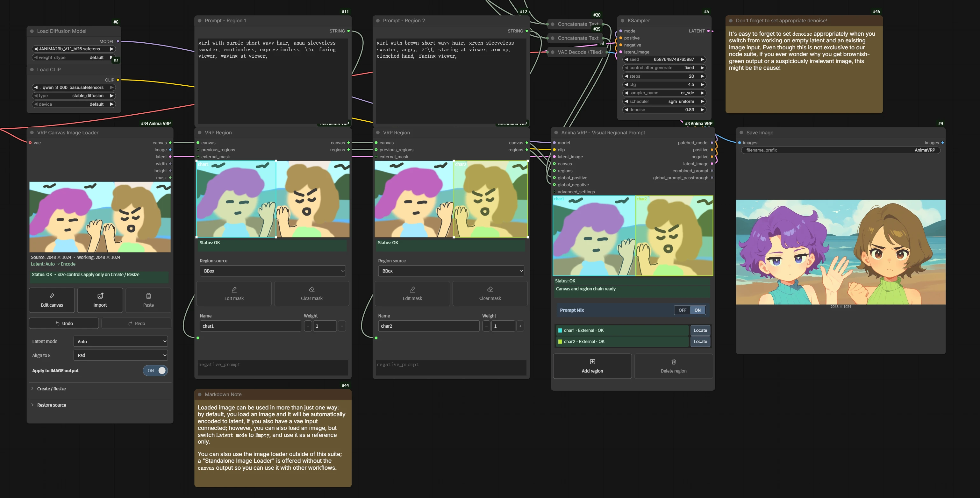
Task: Open char1 Region source BBox dropdown
Action: [273, 271]
